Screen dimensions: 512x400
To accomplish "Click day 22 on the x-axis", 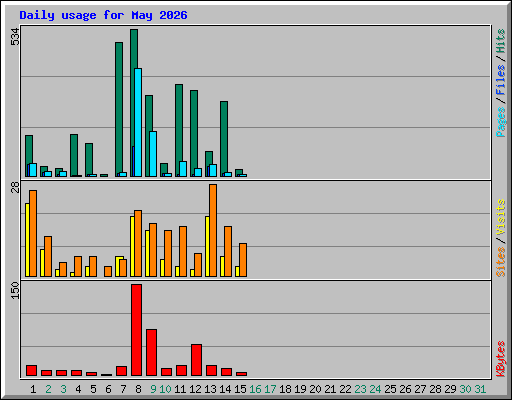I will (x=345, y=389).
